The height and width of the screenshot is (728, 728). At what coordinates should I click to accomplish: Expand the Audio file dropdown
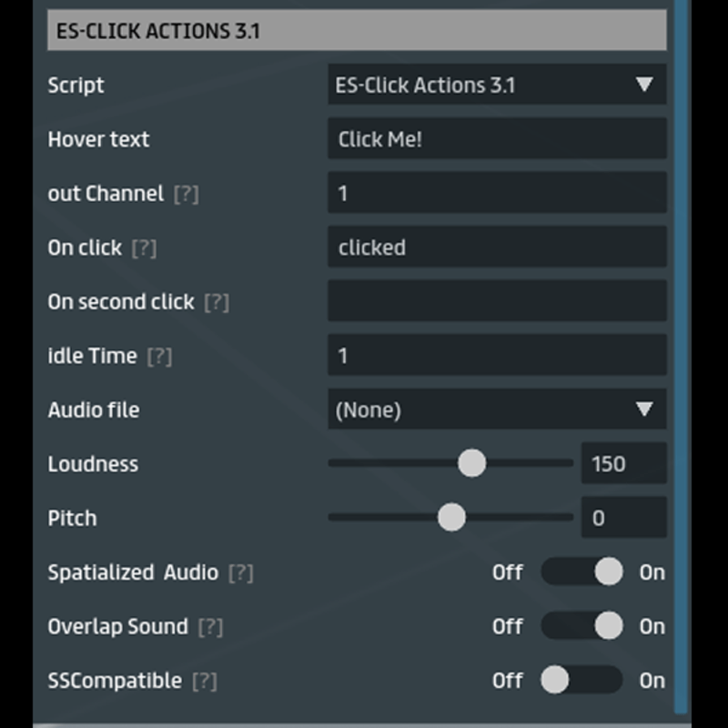coord(497,409)
